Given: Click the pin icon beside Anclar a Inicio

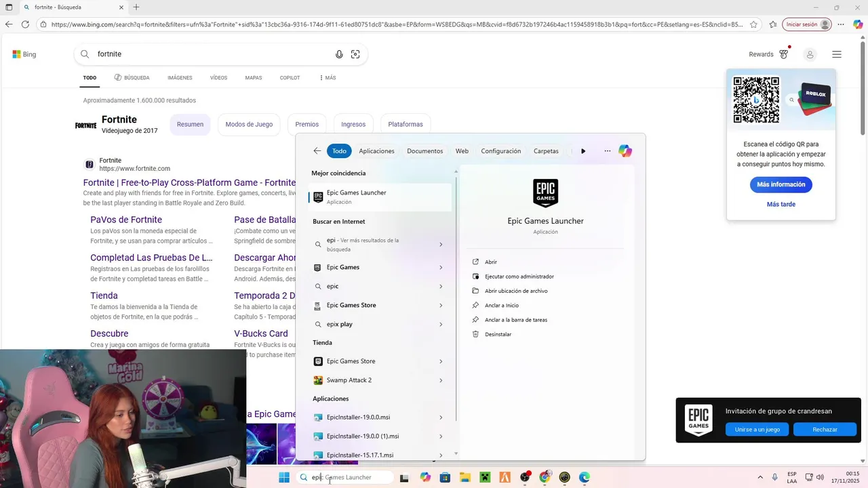Looking at the screenshot, I should pyautogui.click(x=476, y=306).
